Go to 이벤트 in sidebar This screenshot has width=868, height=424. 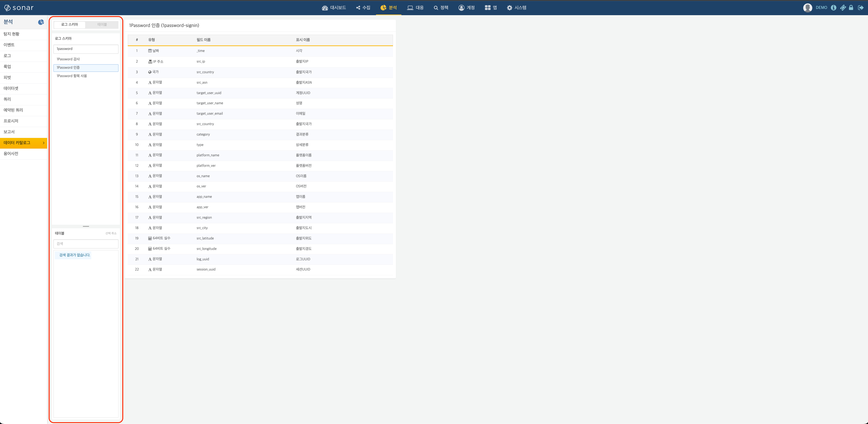(24, 45)
